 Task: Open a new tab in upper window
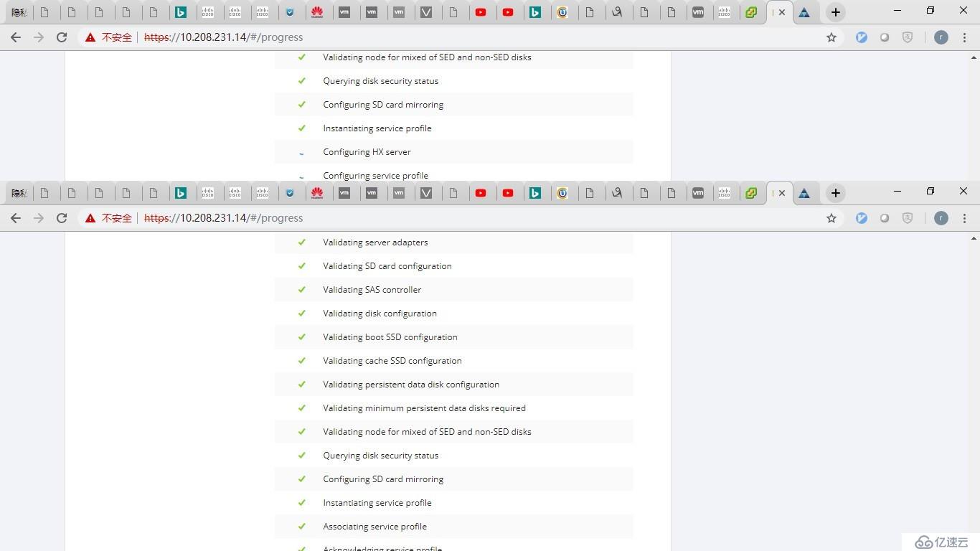[835, 12]
